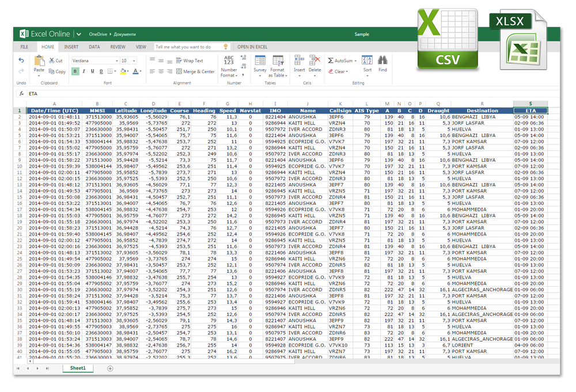The image size is (576, 392).
Task: Select the HOME ribbon tab
Action: click(48, 47)
